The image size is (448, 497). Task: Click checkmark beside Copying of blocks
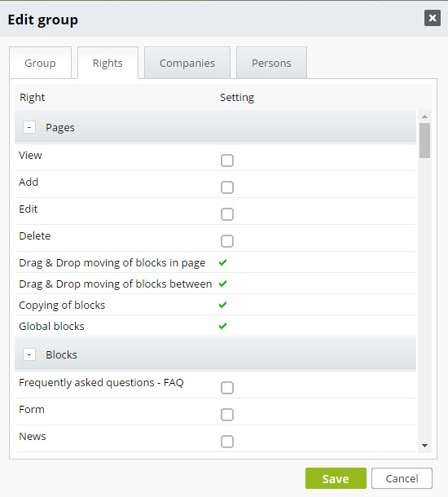(222, 305)
